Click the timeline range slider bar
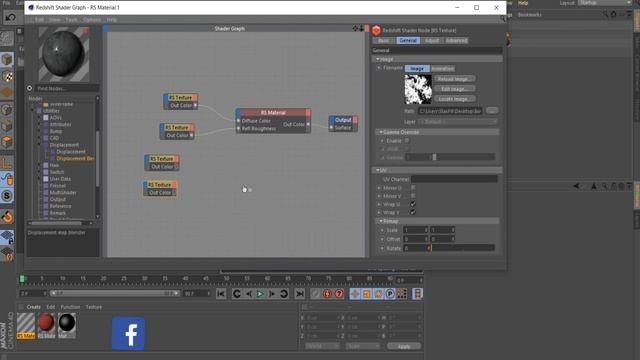The image size is (640, 360). pyautogui.click(x=115, y=293)
